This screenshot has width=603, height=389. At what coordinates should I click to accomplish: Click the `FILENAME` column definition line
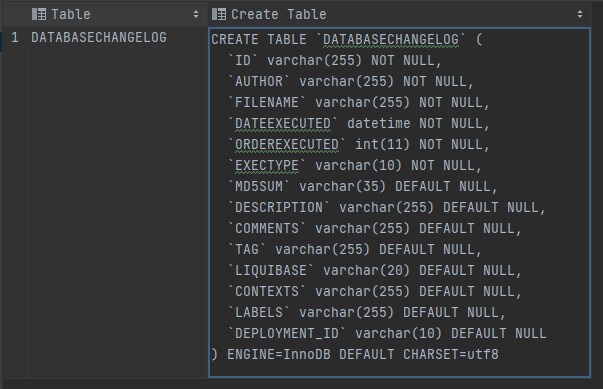[358, 103]
